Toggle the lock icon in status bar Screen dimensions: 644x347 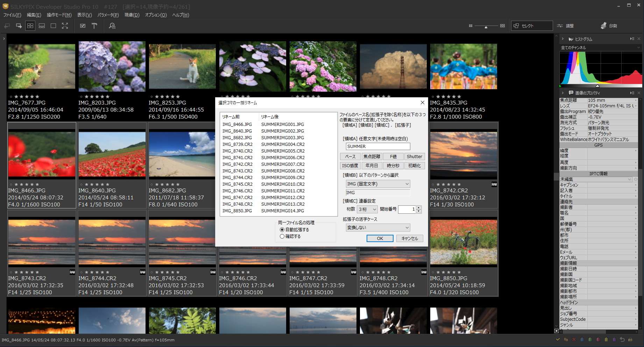[630, 340]
